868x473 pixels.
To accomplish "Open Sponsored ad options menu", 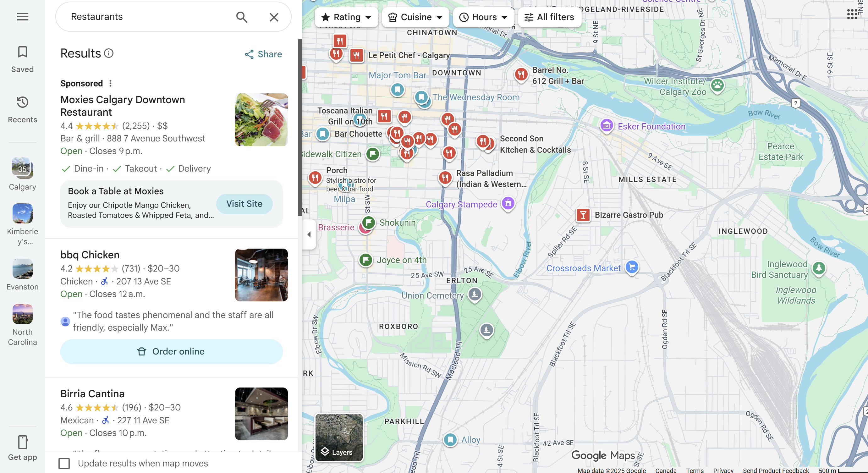I will [110, 83].
